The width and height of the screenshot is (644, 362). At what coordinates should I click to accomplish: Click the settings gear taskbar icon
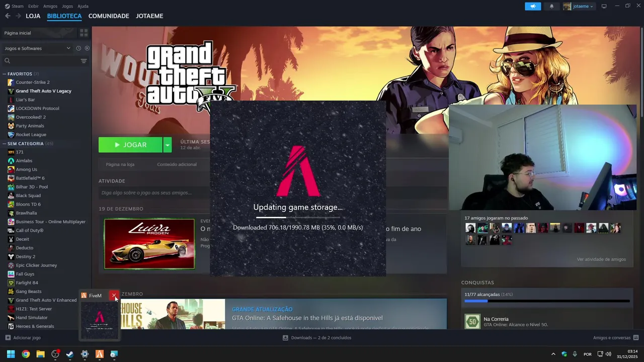(x=85, y=354)
